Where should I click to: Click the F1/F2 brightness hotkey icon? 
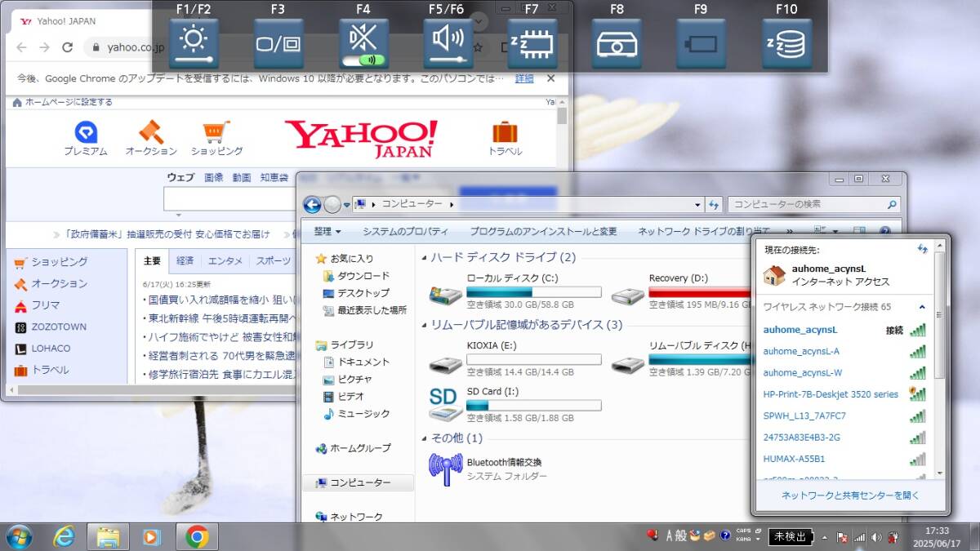tap(194, 43)
